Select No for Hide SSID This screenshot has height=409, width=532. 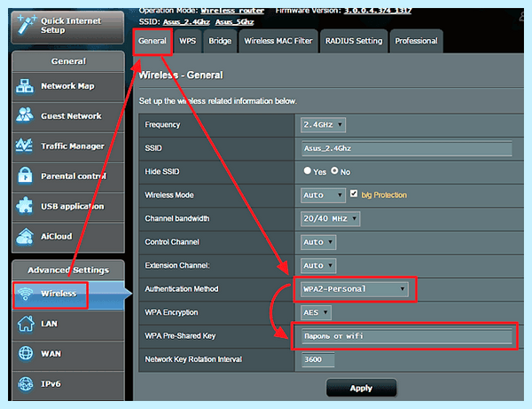[x=334, y=170]
